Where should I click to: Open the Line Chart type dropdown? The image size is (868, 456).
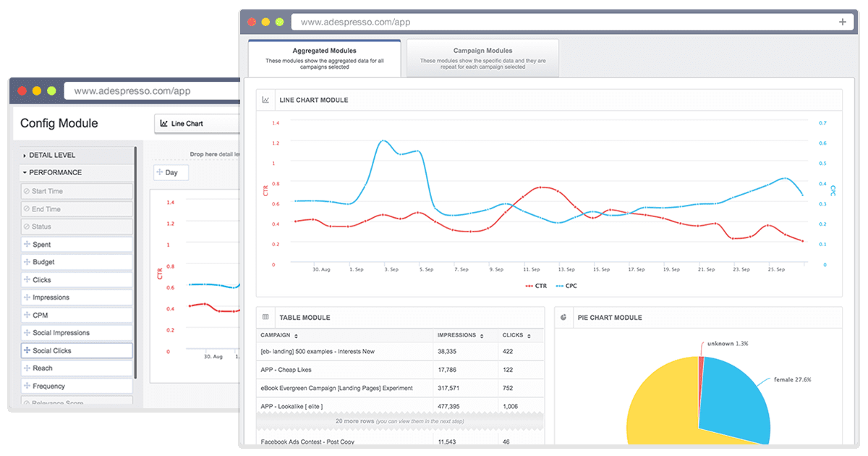pos(197,124)
